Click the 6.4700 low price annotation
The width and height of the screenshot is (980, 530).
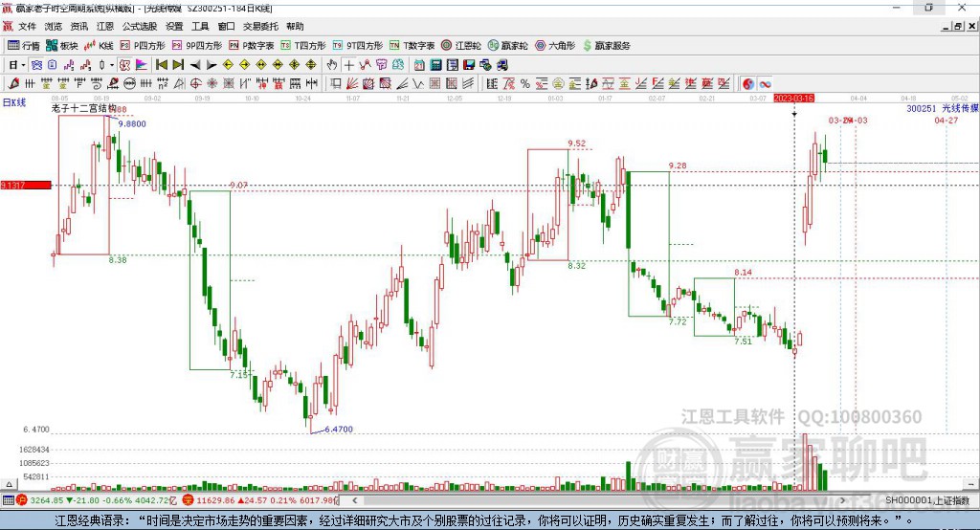click(x=339, y=430)
